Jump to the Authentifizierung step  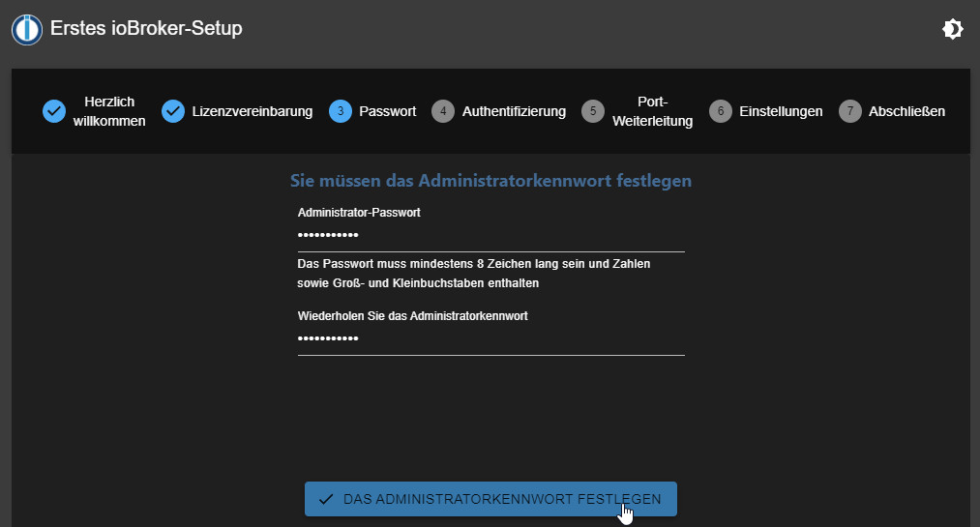(514, 111)
